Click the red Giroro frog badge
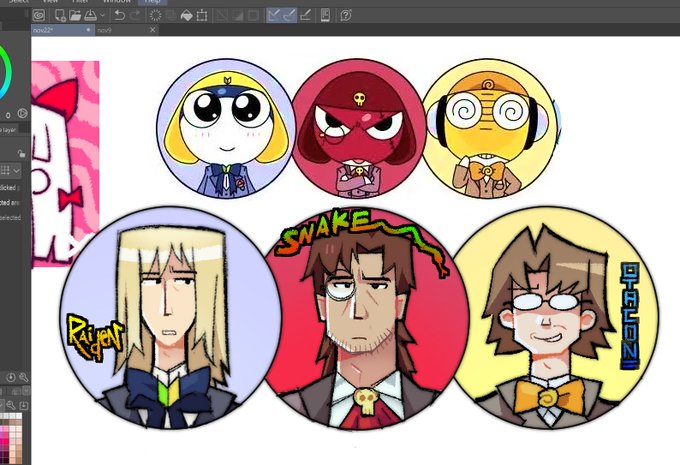The image size is (680, 465). coord(358,129)
